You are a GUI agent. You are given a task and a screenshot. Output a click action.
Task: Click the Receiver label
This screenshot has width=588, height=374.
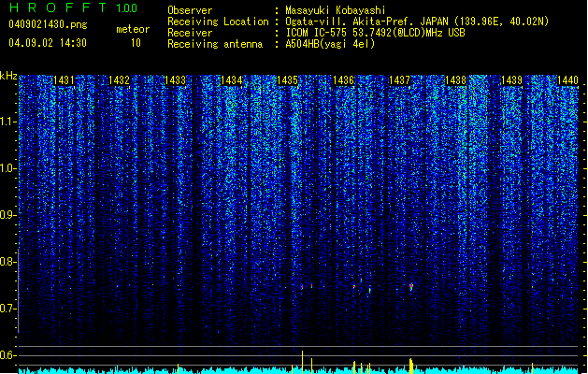point(190,33)
